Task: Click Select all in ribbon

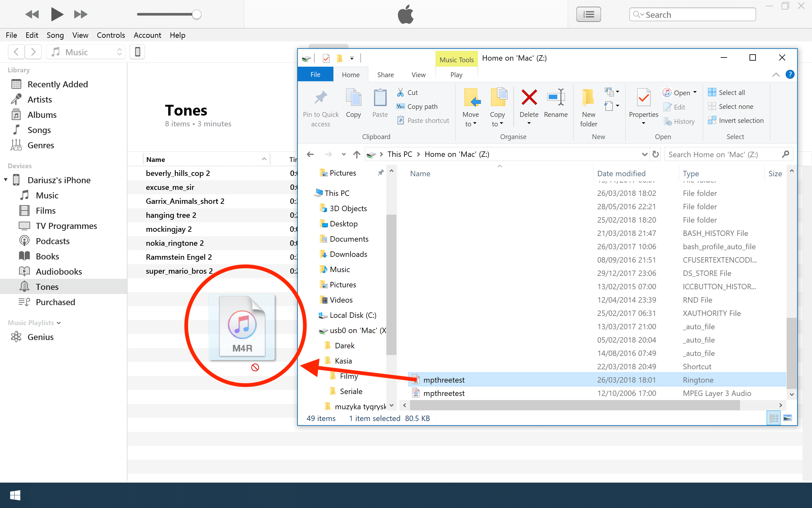Action: click(726, 92)
